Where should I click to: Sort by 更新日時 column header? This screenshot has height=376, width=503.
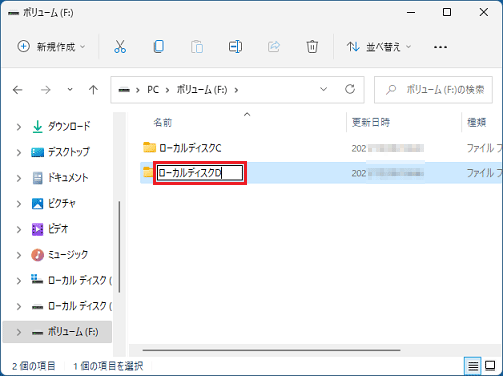[371, 123]
